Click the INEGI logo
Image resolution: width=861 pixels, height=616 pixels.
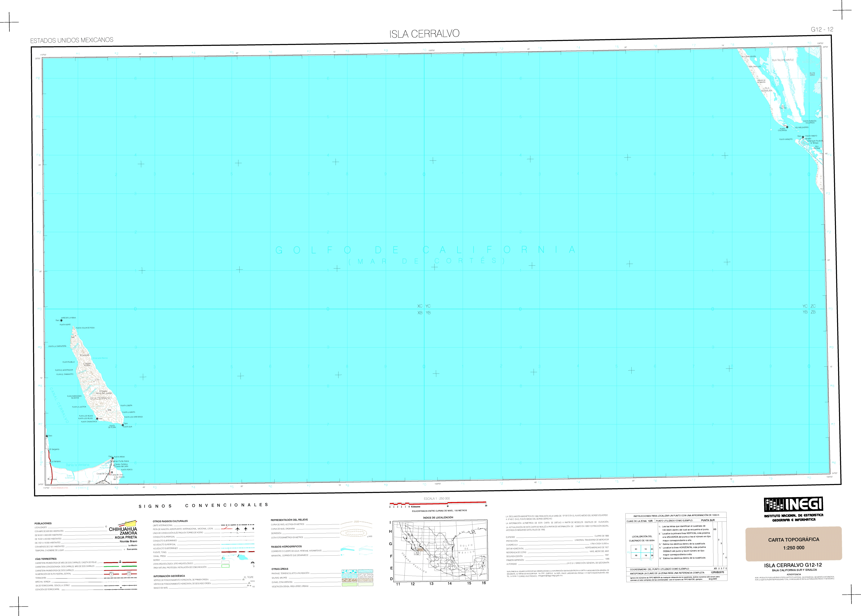click(x=793, y=504)
